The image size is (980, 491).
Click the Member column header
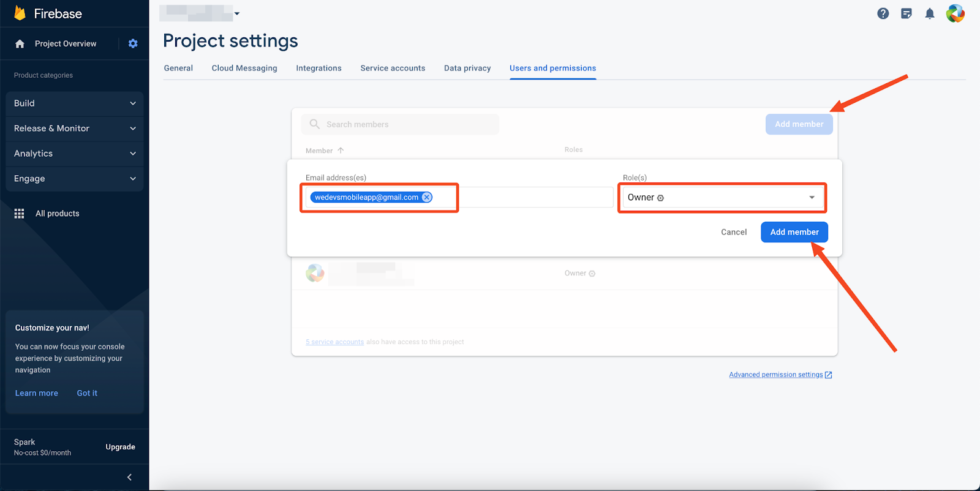click(319, 151)
